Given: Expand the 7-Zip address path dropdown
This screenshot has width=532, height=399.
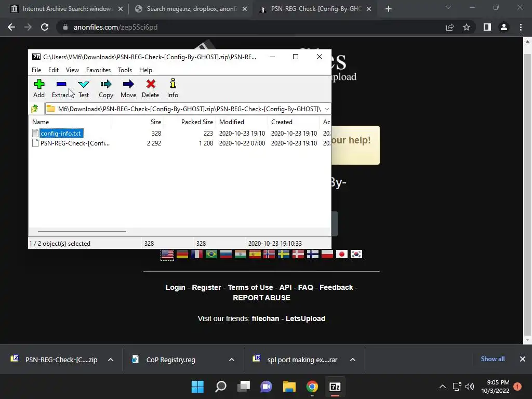Looking at the screenshot, I should coord(326,109).
